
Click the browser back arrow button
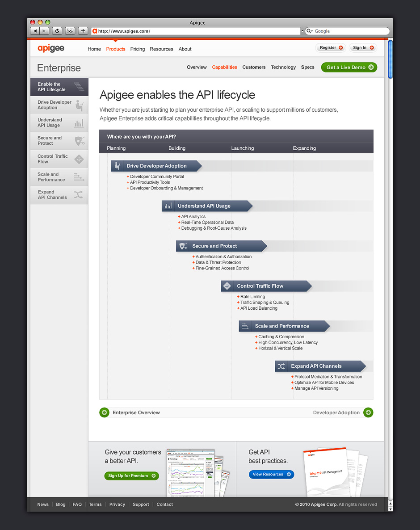(35, 31)
